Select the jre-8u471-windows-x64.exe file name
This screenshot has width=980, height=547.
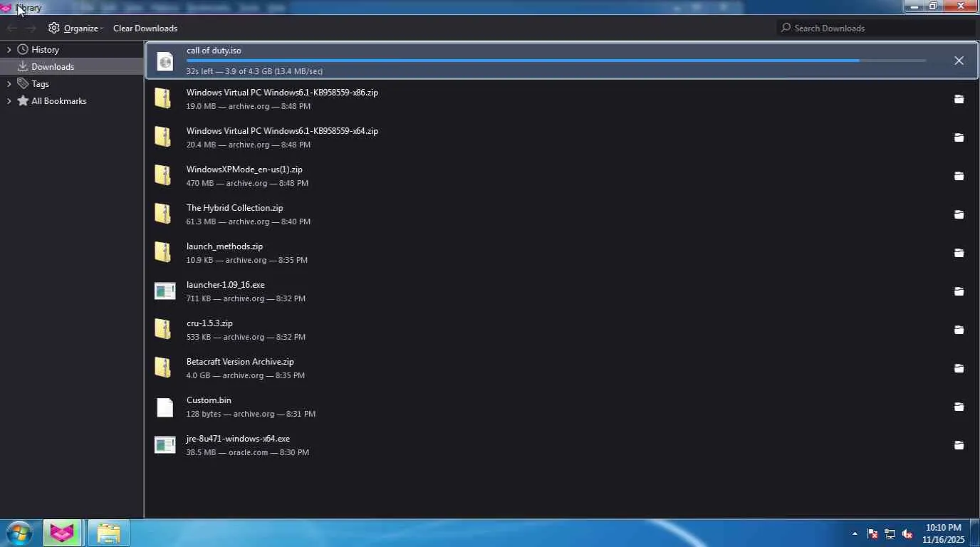(238, 439)
